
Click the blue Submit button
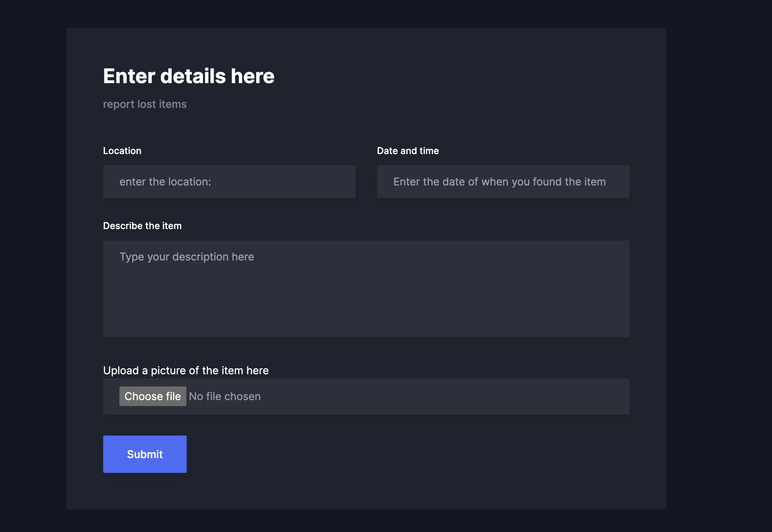tap(145, 454)
